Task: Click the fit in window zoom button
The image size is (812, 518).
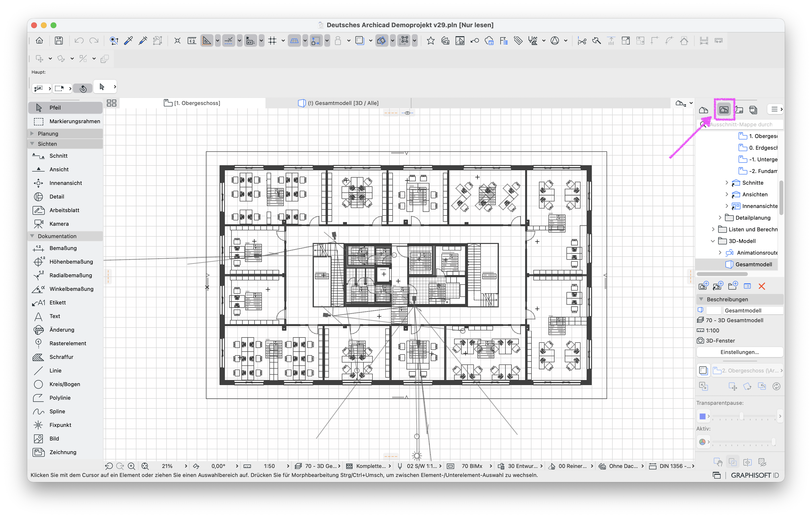Action: [145, 466]
